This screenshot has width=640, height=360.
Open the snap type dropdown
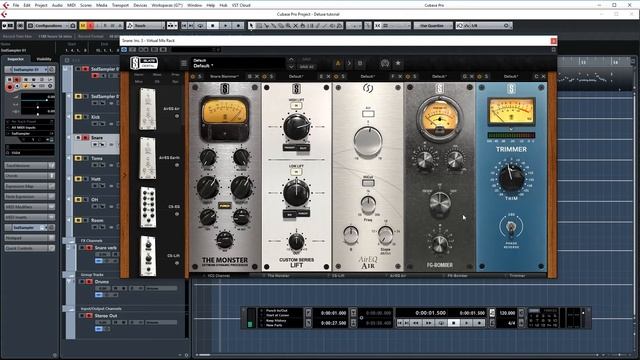click(x=395, y=25)
